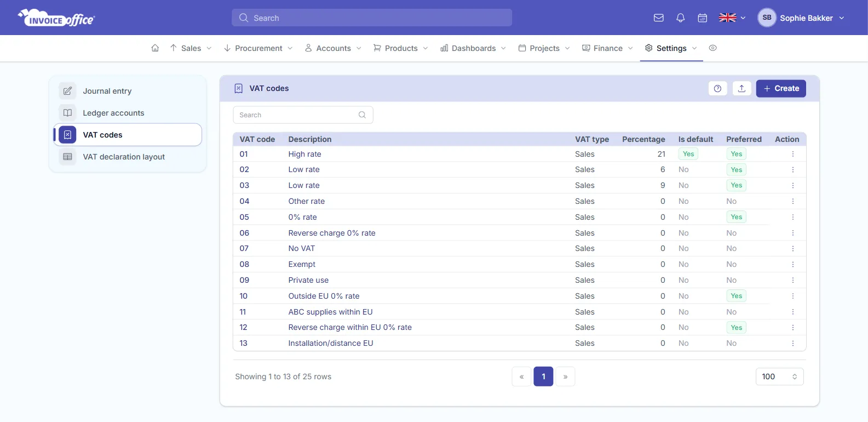Expand the Projects menu
868x422 pixels.
544,48
